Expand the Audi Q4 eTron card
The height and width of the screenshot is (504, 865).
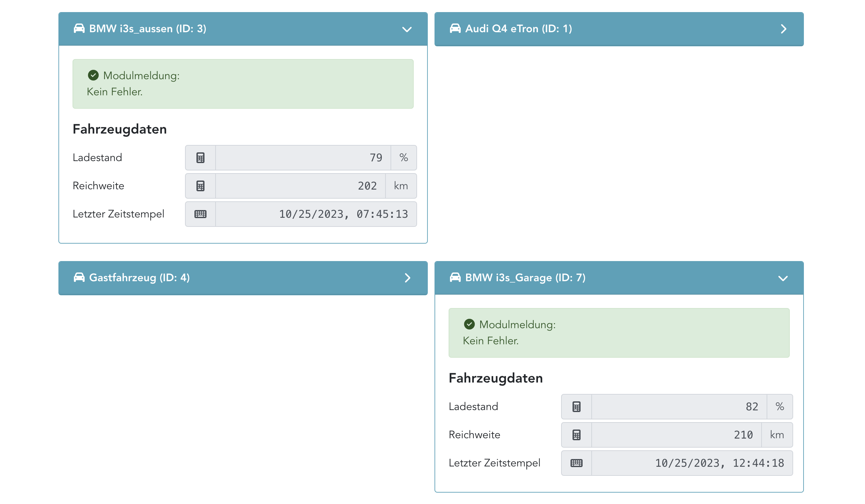coord(783,29)
